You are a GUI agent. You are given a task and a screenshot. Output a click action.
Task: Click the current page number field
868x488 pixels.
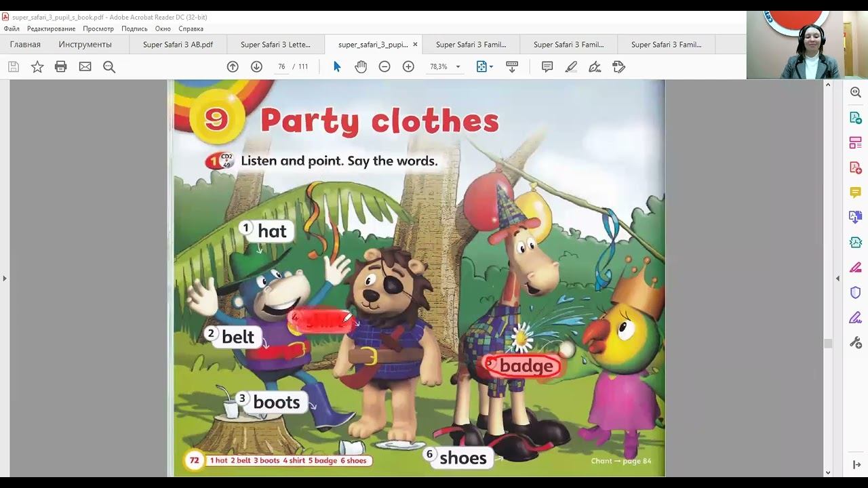281,66
